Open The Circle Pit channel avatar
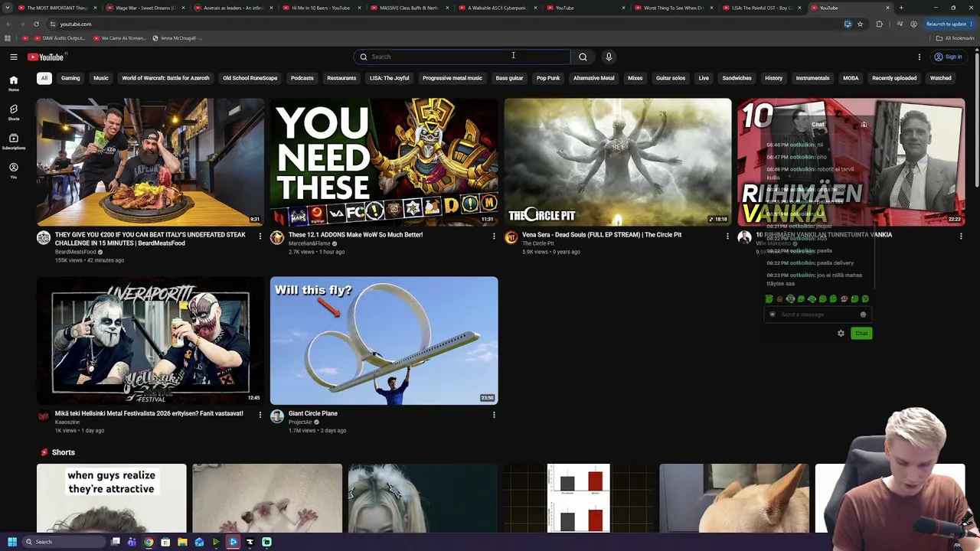 coord(511,238)
